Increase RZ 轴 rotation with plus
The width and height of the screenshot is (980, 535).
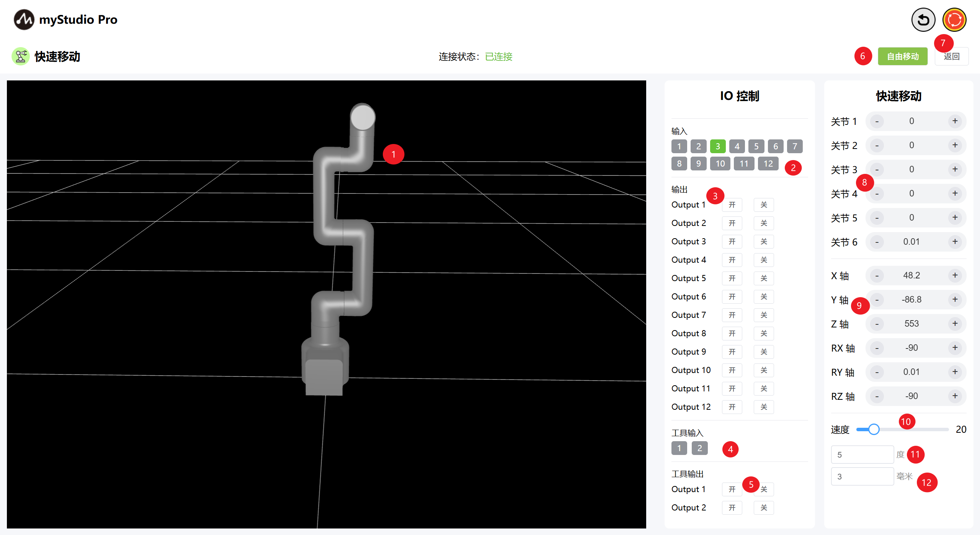click(x=955, y=396)
